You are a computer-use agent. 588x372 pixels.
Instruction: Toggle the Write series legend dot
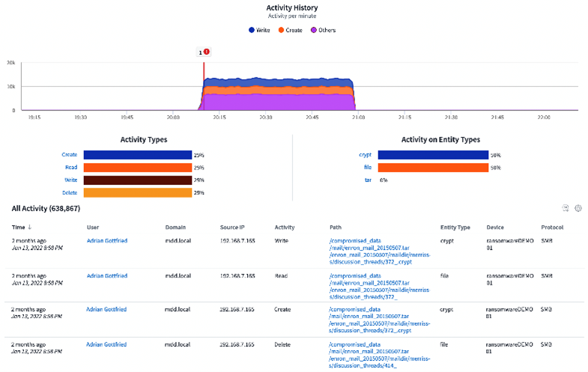[x=251, y=31]
